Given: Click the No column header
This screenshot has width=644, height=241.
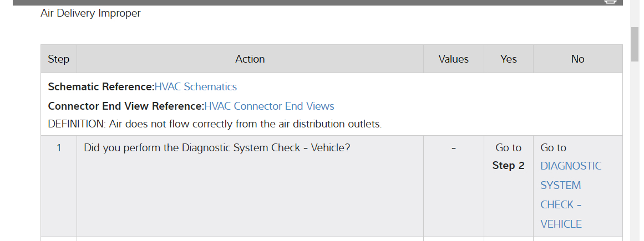Looking at the screenshot, I should coord(577,59).
